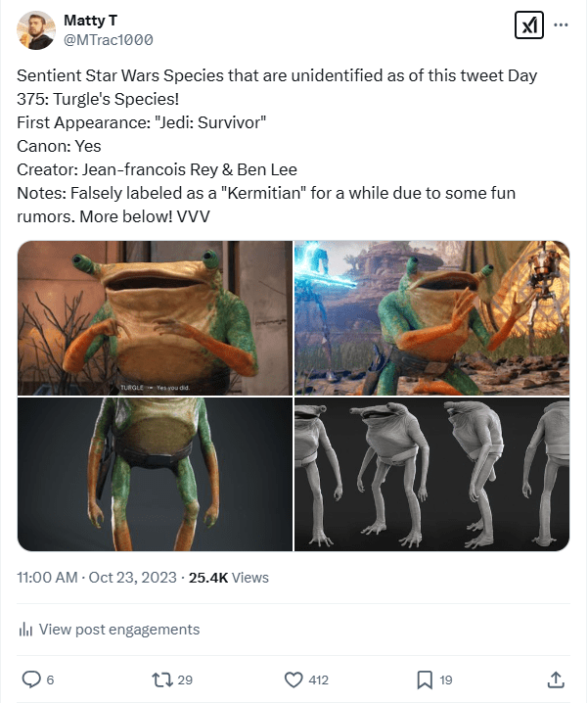
Task: Click the 412 likes count
Action: [x=318, y=680]
